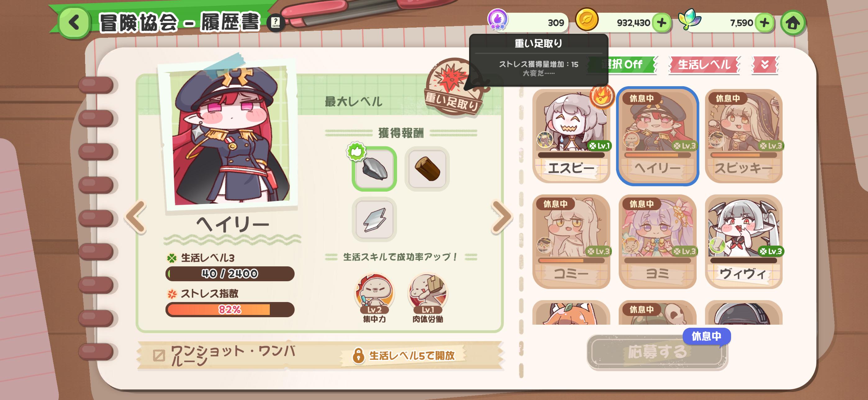
Task: Show previous character with left arrow
Action: (135, 216)
